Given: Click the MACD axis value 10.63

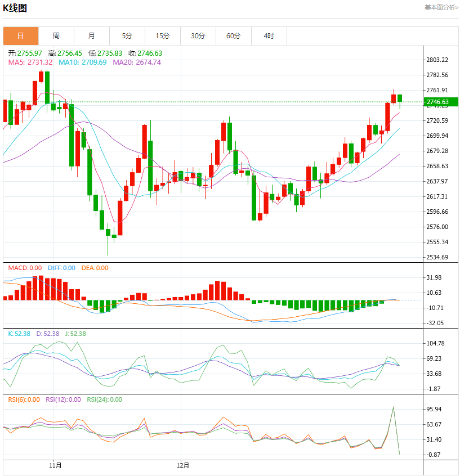Looking at the screenshot, I should [x=434, y=293].
